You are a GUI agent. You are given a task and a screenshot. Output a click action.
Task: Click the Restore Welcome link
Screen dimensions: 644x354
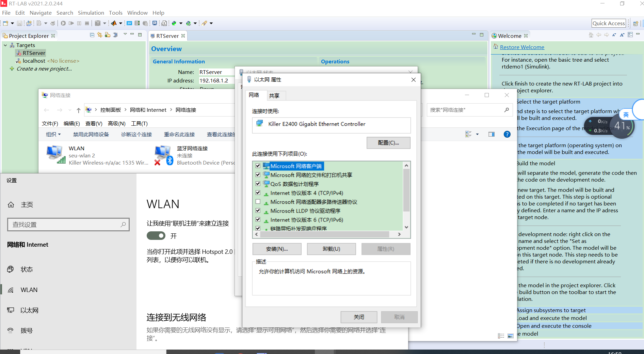522,47
